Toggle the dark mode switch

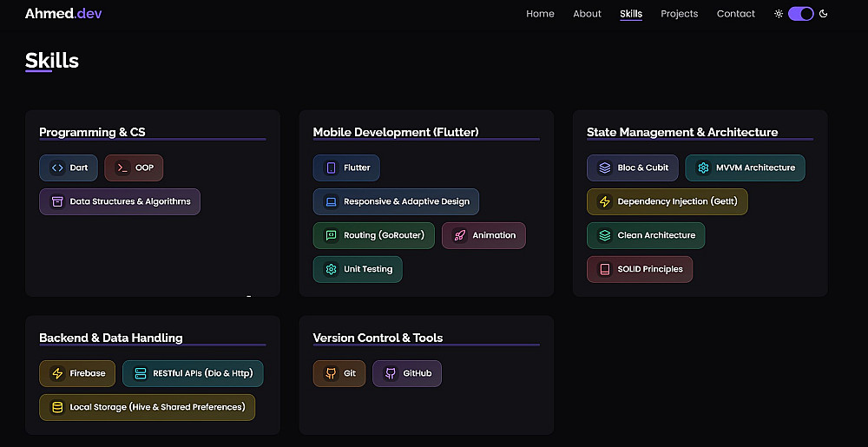[x=800, y=14]
